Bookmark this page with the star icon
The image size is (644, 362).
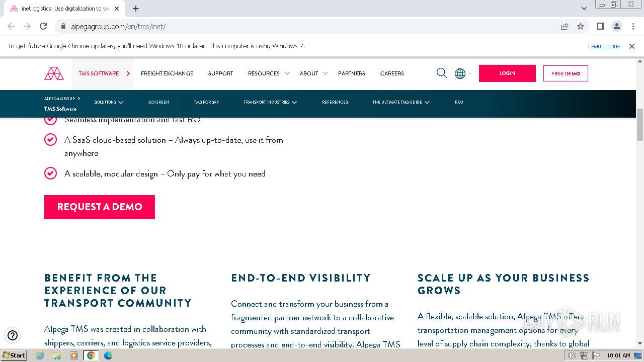pyautogui.click(x=581, y=26)
